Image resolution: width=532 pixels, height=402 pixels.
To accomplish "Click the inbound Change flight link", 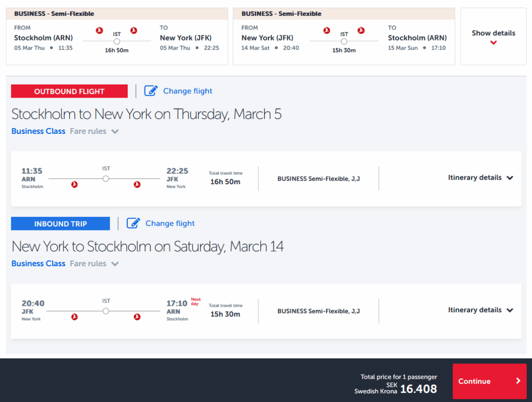I will [170, 223].
